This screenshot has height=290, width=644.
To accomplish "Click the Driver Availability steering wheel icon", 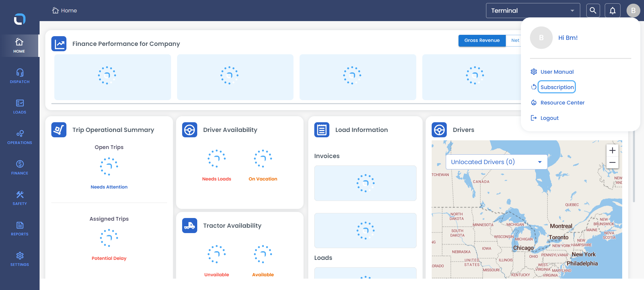I will [x=190, y=130].
